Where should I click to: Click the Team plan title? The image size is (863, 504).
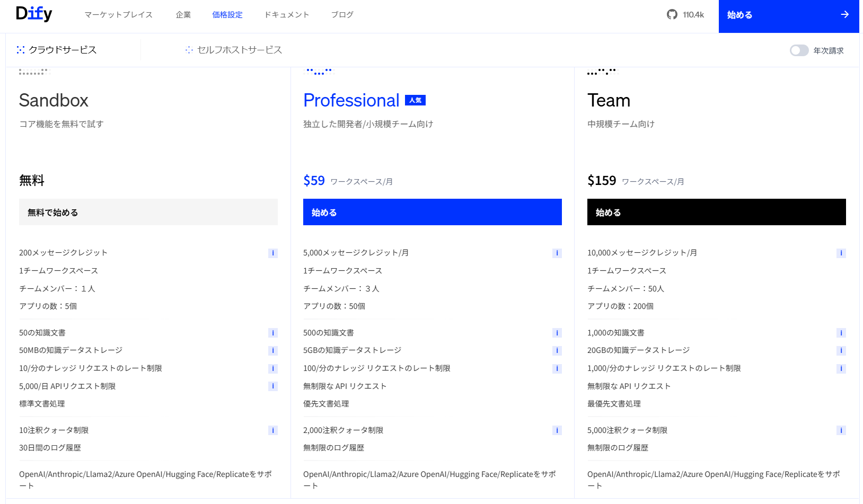(609, 100)
